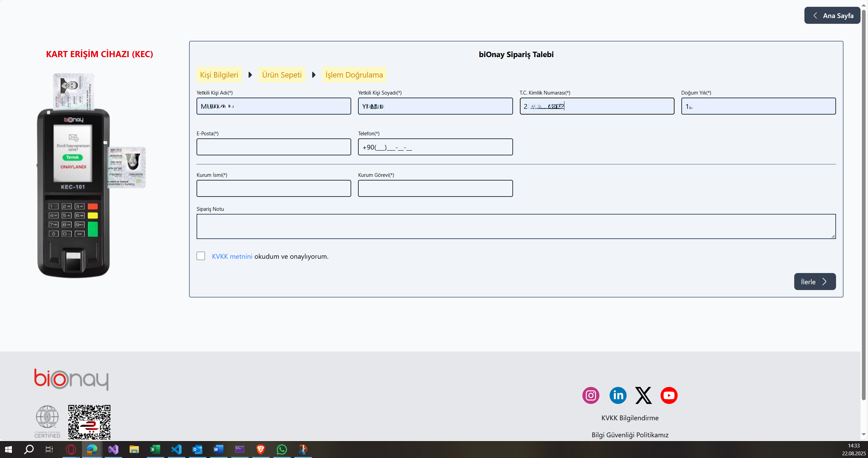Viewport: 868px width, 458px height.
Task: Click the page vertical scrollbar
Action: pos(864,204)
